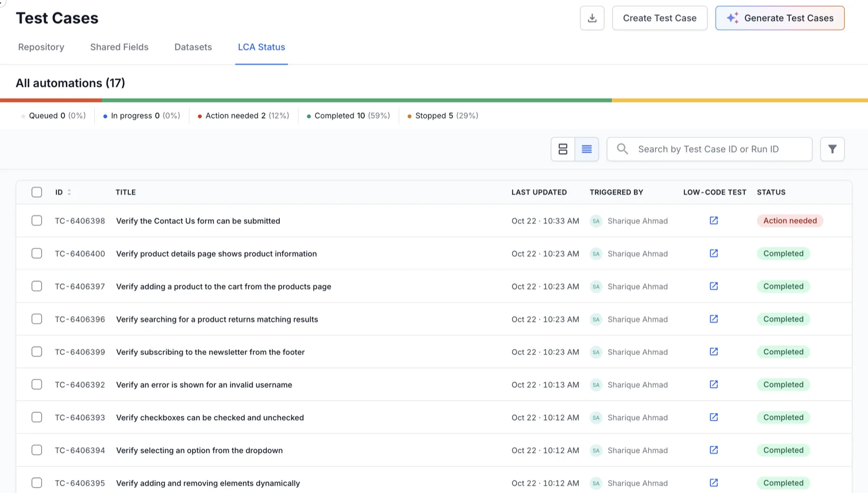Click Generate Test Cases button

(780, 18)
